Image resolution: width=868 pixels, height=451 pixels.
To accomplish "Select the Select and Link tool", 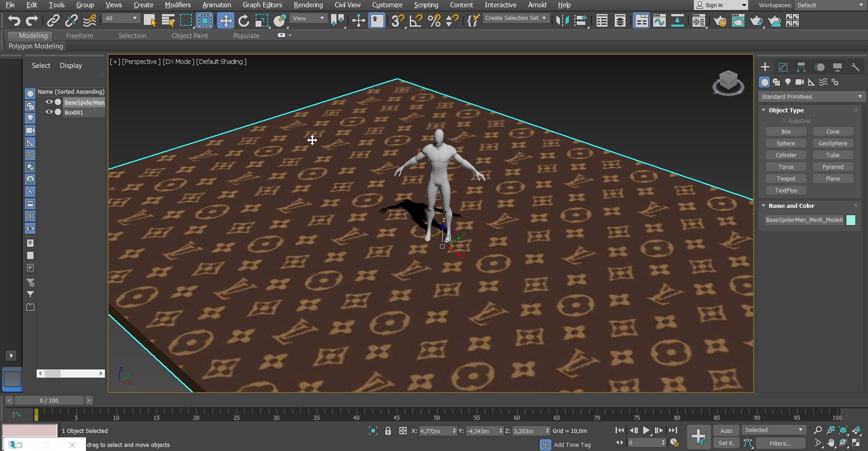I will click(53, 21).
